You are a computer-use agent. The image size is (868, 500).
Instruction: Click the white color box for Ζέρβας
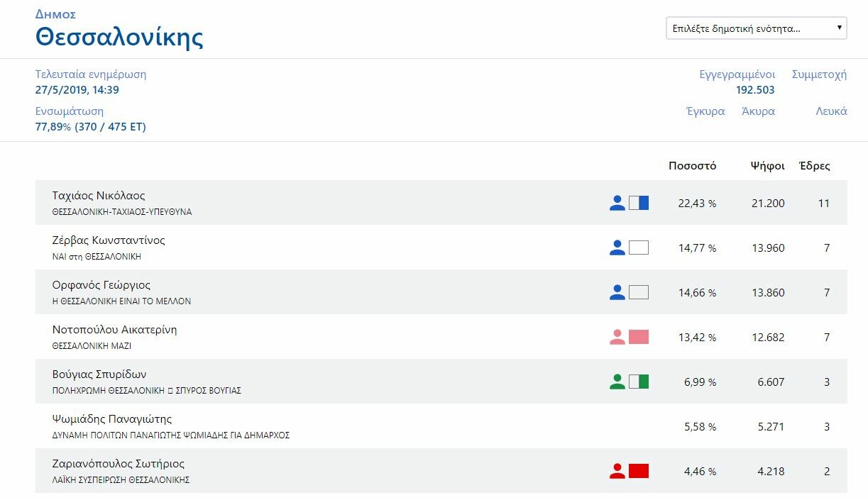(639, 248)
